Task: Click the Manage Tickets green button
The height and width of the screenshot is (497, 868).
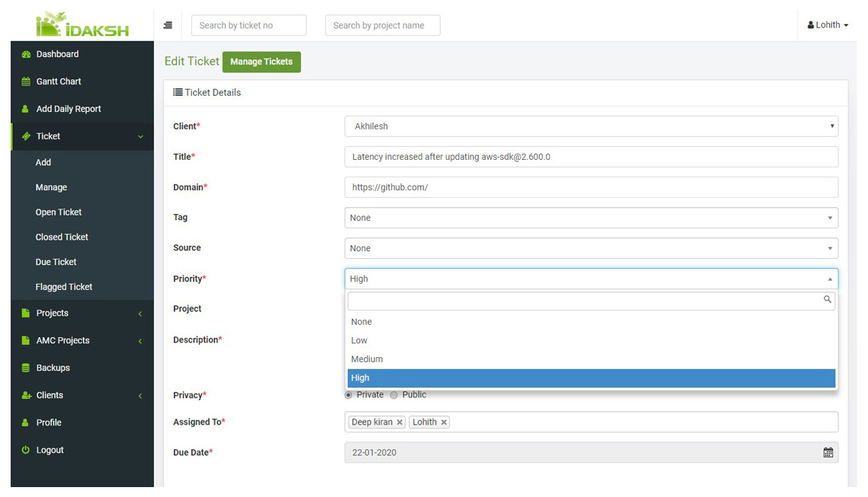Action: coord(261,62)
